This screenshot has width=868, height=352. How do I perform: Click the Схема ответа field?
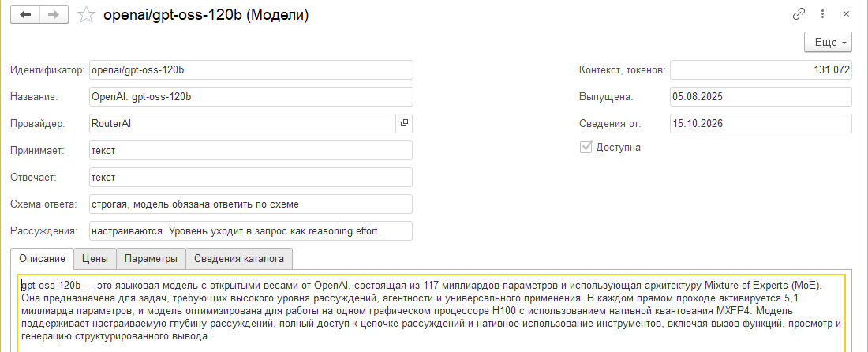click(x=251, y=204)
